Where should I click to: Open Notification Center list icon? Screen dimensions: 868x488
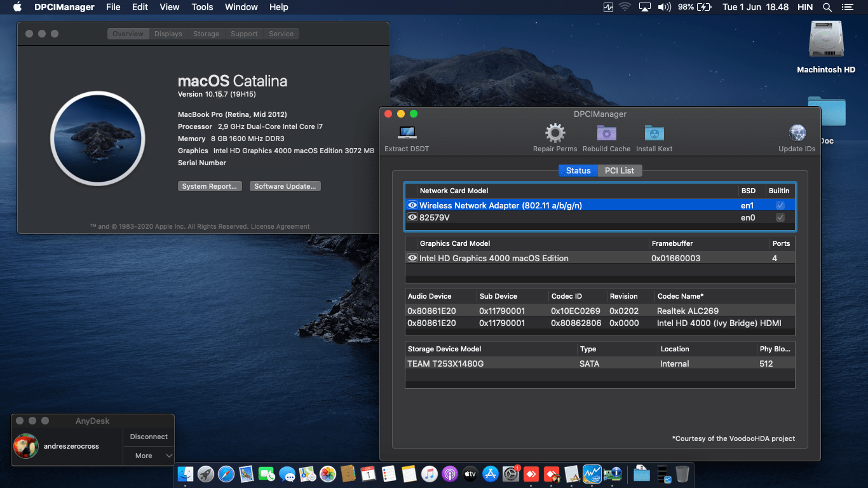849,7
